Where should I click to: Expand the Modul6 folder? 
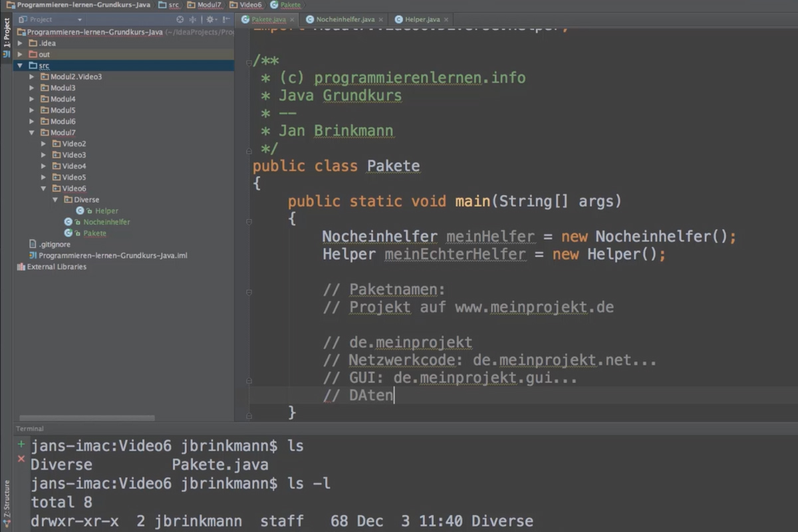coord(32,121)
